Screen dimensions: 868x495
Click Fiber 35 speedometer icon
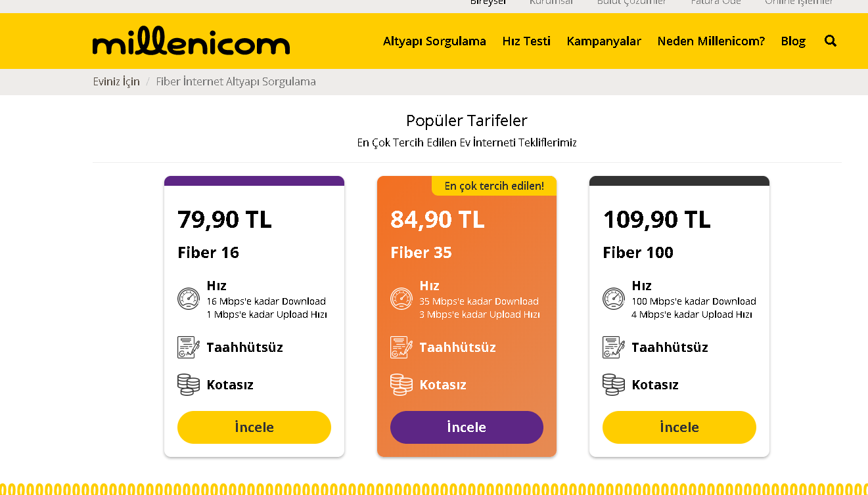point(401,299)
